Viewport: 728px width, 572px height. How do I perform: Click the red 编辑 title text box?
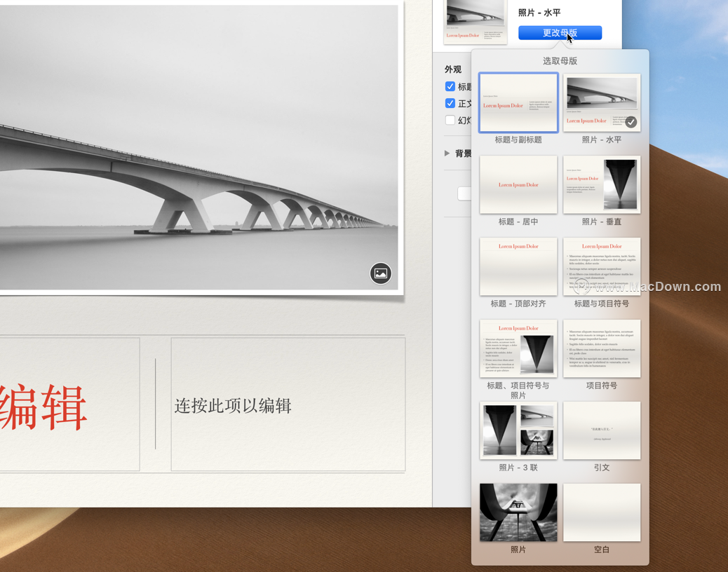click(69, 404)
